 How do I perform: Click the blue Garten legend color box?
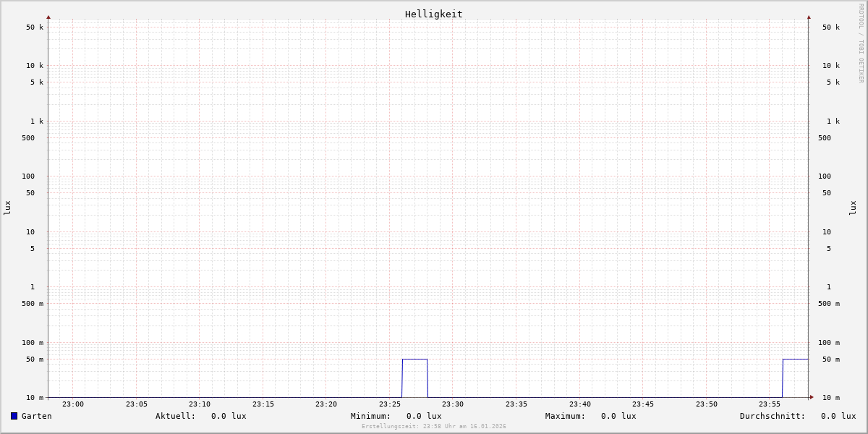pos(14,416)
